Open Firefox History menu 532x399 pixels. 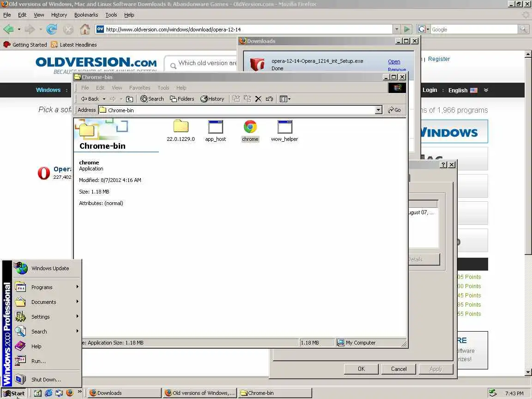click(x=59, y=15)
